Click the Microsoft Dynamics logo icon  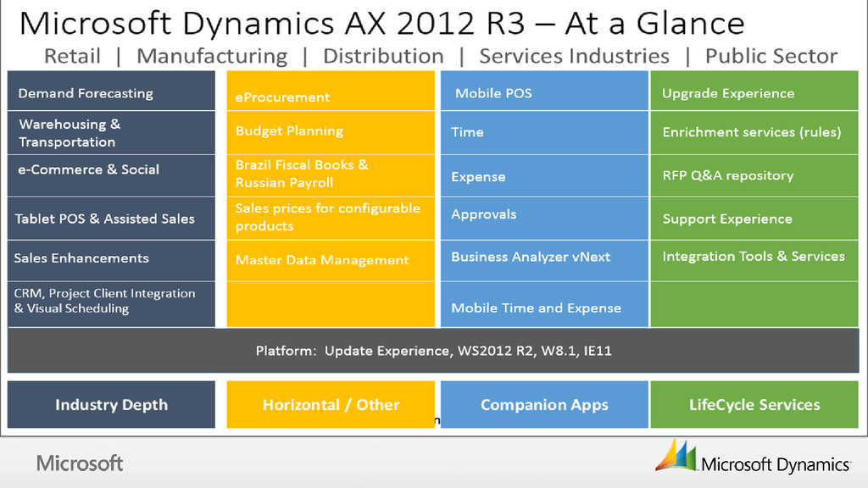[676, 455]
